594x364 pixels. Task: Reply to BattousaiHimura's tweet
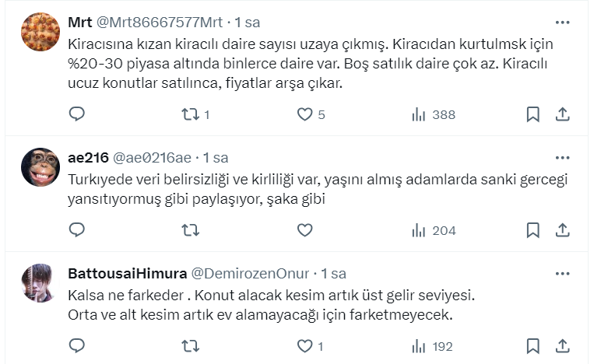pyautogui.click(x=76, y=345)
